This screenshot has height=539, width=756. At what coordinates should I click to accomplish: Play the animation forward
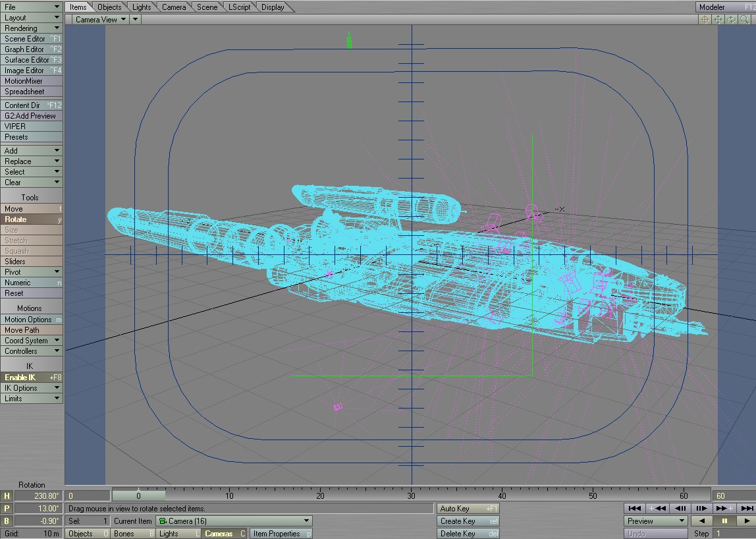(x=746, y=521)
